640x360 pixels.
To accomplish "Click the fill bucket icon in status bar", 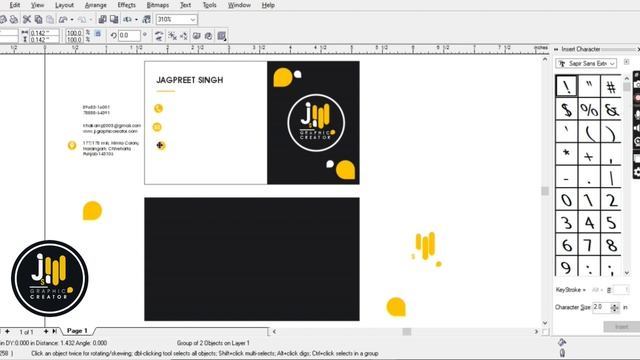I will click(x=562, y=342).
